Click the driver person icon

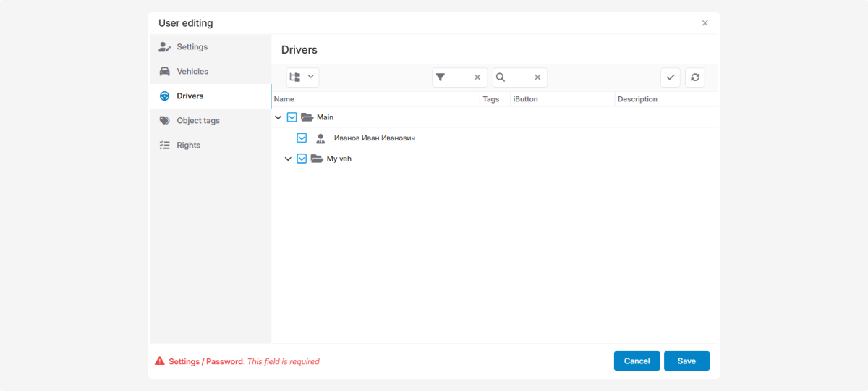320,138
